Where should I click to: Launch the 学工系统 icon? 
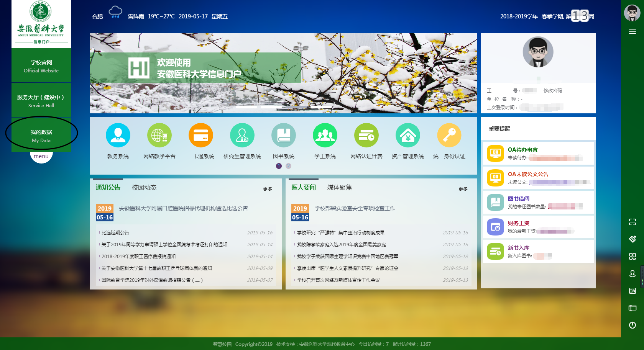tap(325, 136)
